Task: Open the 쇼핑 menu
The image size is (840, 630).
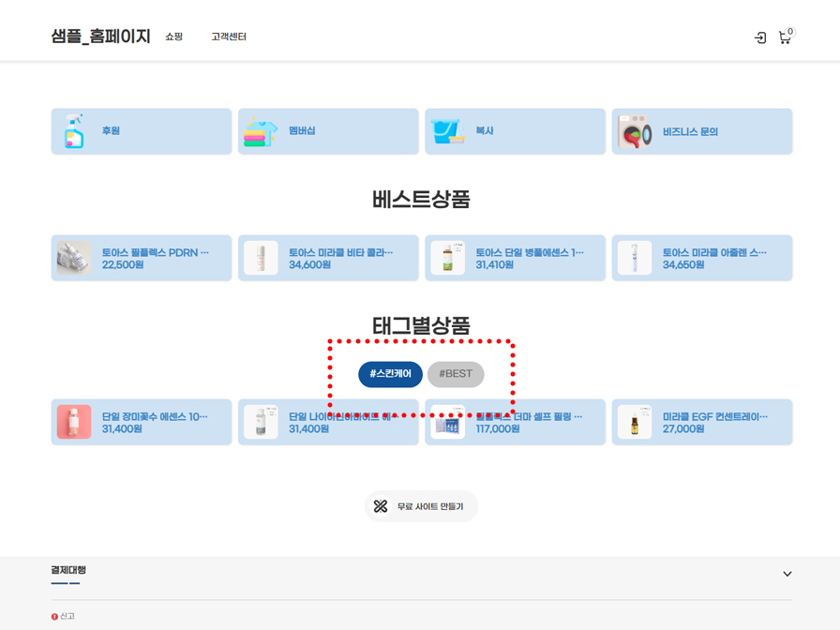Action: [x=174, y=37]
